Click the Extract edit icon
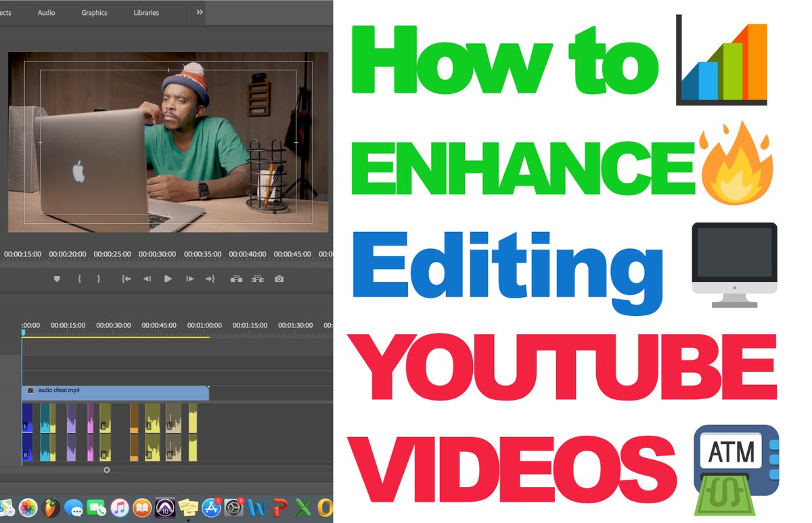This screenshot has width=812, height=523. pos(257,279)
